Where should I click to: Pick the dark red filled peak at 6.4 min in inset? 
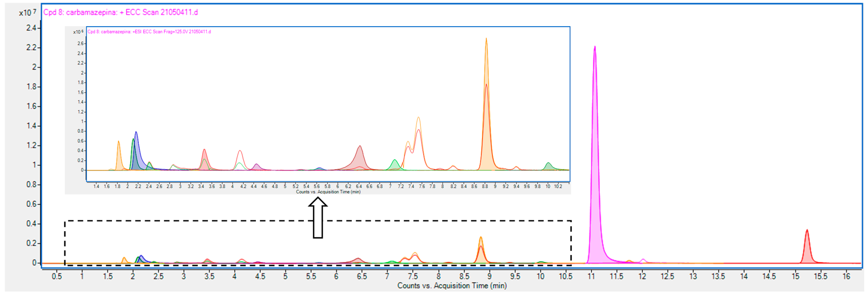tap(360, 160)
